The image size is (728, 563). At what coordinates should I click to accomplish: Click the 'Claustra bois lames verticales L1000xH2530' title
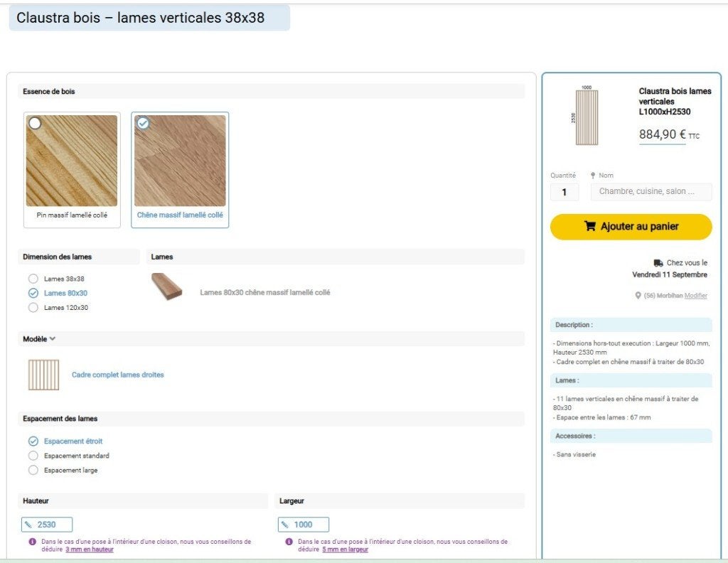point(675,101)
